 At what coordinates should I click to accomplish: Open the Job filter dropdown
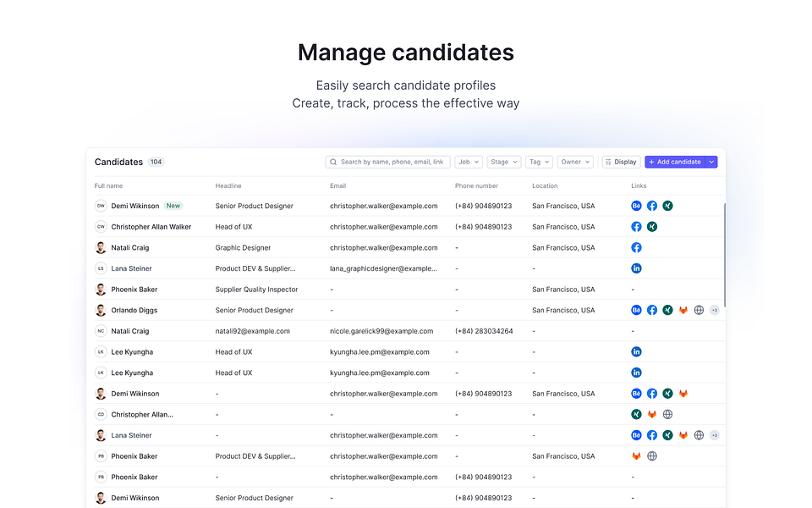[468, 162]
